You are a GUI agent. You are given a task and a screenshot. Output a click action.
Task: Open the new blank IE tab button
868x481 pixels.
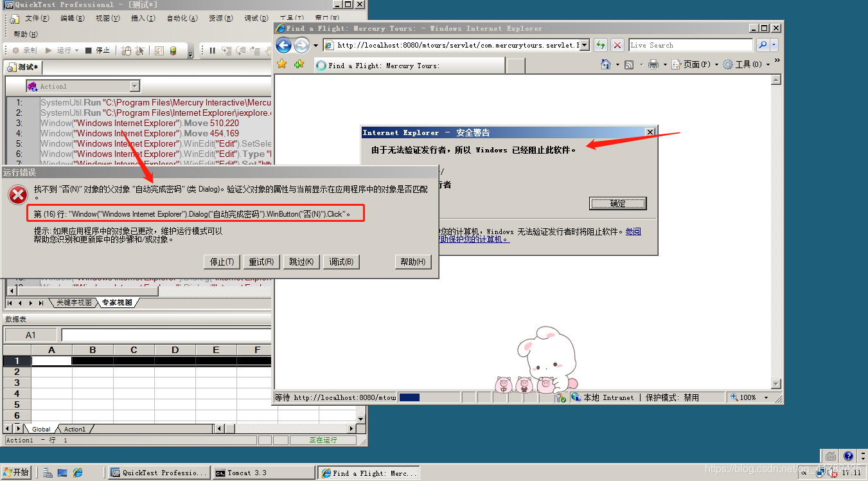[x=516, y=66]
